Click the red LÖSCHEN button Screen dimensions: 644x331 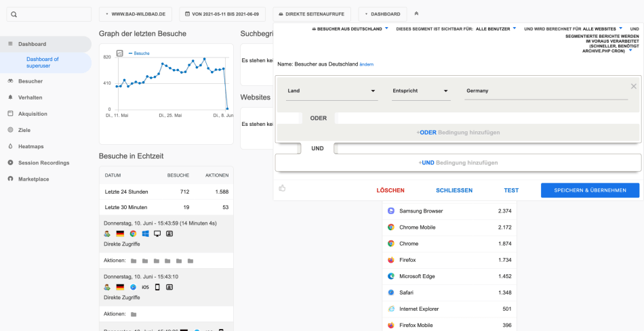[x=390, y=190]
